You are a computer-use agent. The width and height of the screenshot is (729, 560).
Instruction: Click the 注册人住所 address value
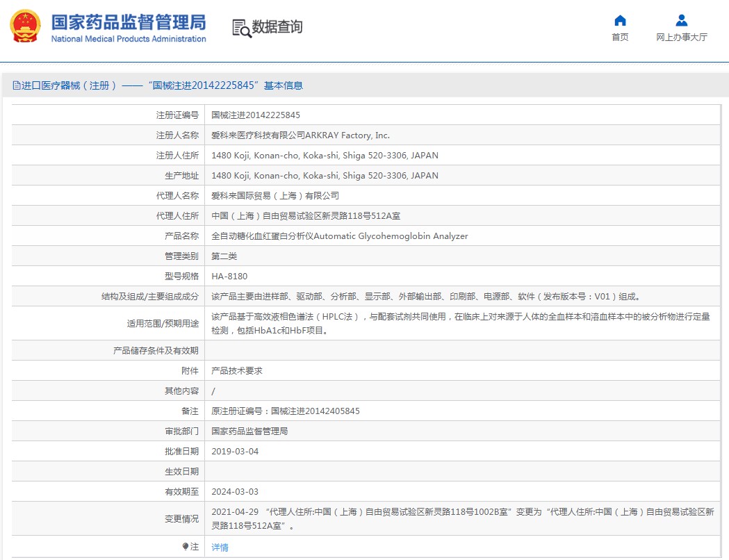click(x=325, y=155)
